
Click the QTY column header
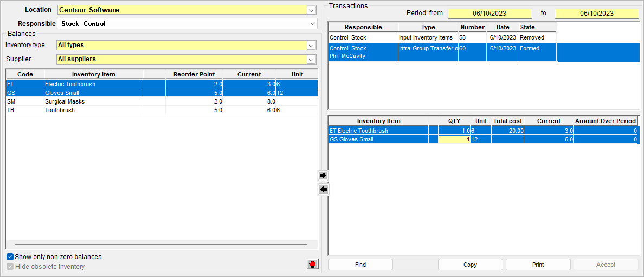454,121
